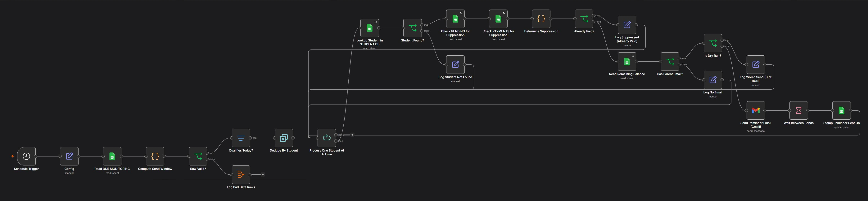The width and height of the screenshot is (868, 201).
Task: Click plus button on loop node done output
Action: click(352, 135)
